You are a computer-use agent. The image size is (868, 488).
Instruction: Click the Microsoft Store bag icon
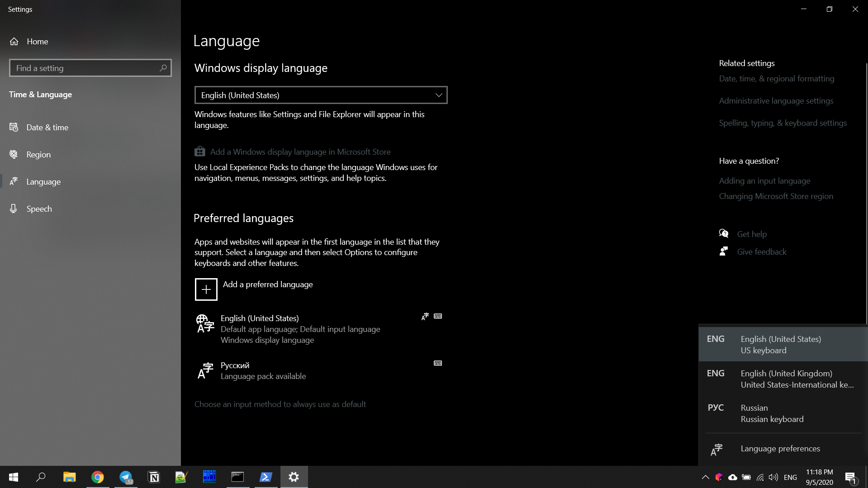pos(199,152)
